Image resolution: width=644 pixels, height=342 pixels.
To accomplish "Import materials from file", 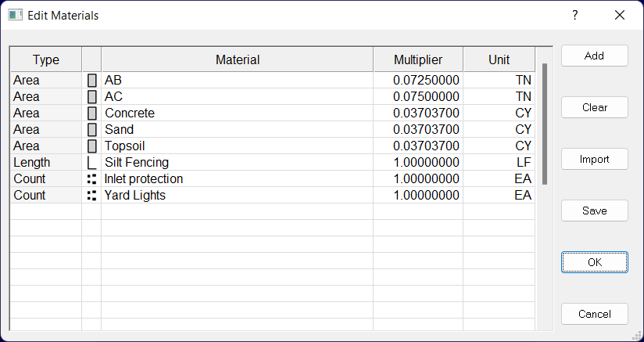I will click(x=594, y=160).
